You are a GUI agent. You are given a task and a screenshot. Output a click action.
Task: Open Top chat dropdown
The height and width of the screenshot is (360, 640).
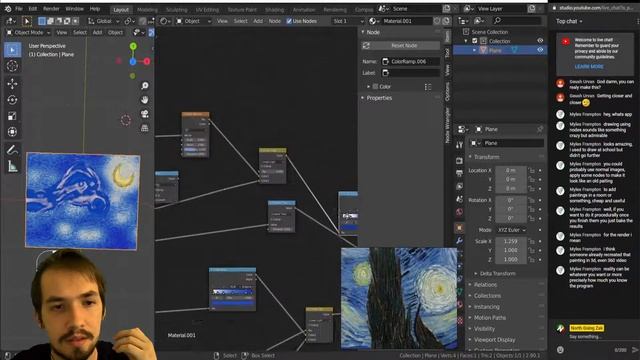569,21
